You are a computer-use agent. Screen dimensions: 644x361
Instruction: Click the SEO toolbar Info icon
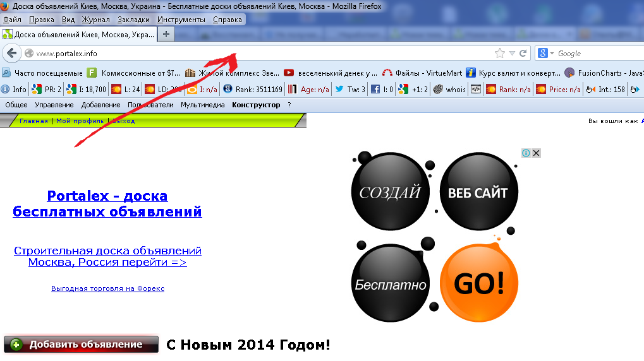click(13, 89)
